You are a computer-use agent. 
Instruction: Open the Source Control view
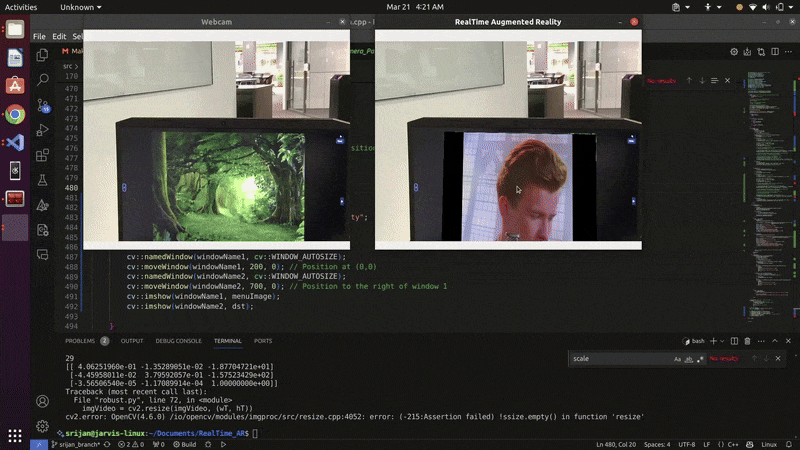pos(43,105)
